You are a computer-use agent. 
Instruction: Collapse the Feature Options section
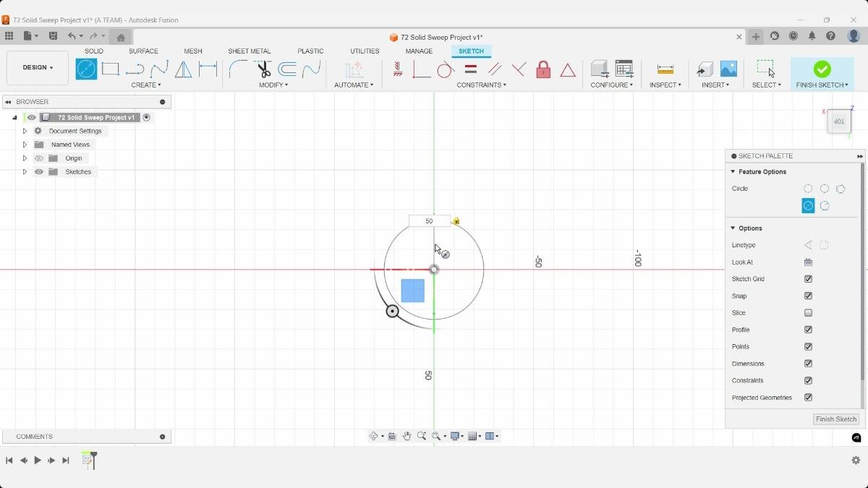click(733, 172)
